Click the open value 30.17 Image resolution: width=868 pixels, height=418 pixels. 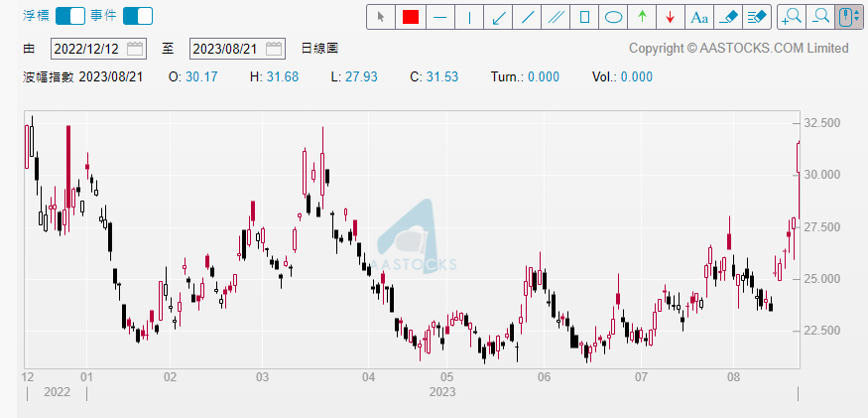click(201, 77)
